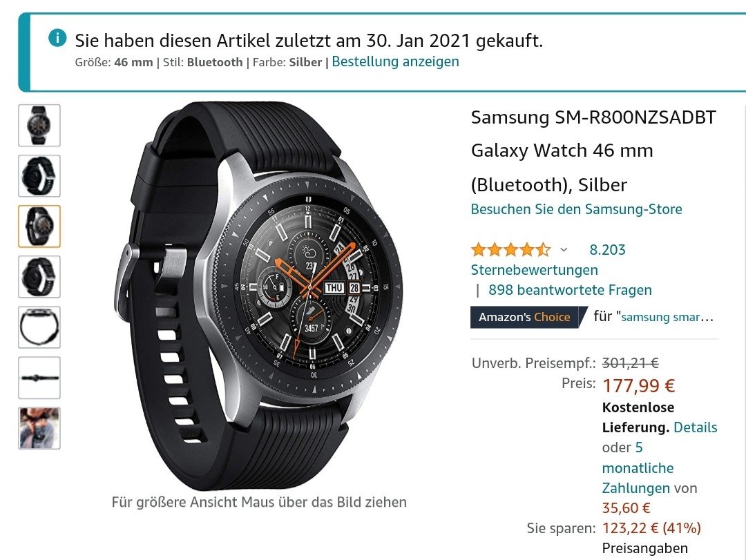746x560 pixels.
Task: Visit the Samsung-Store link
Action: (576, 209)
